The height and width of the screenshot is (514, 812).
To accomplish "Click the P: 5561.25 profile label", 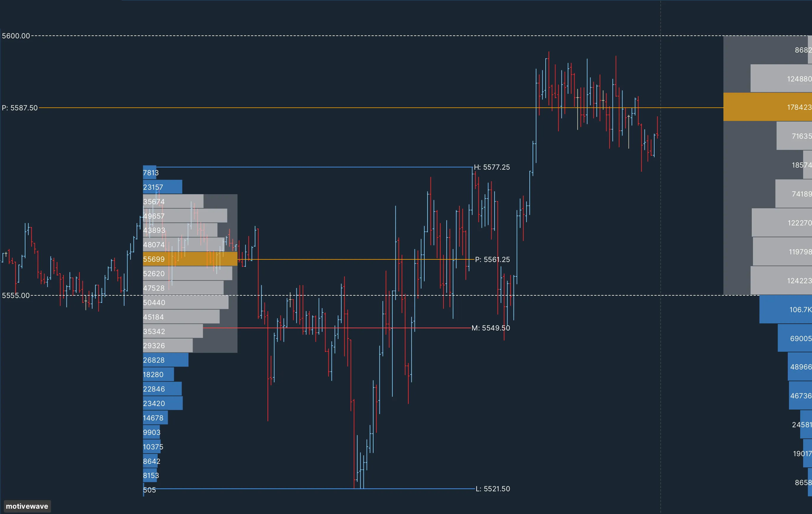I will [492, 260].
